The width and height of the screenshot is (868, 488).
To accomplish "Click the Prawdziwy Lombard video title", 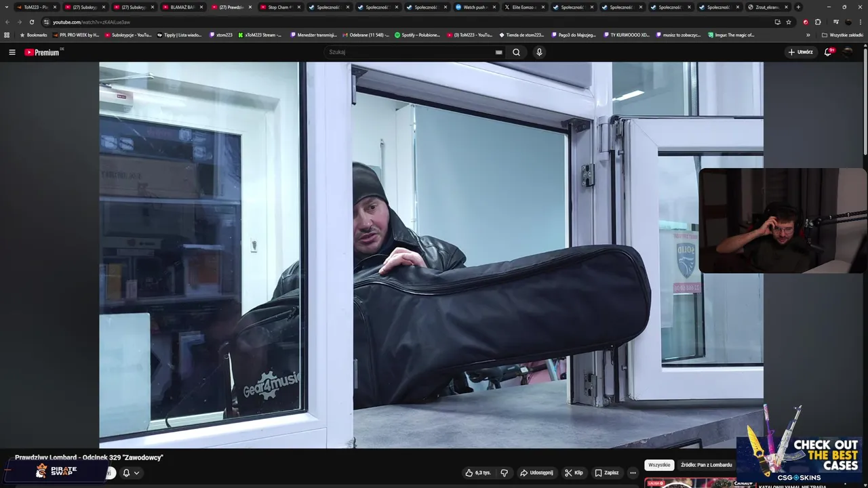I will [x=89, y=457].
